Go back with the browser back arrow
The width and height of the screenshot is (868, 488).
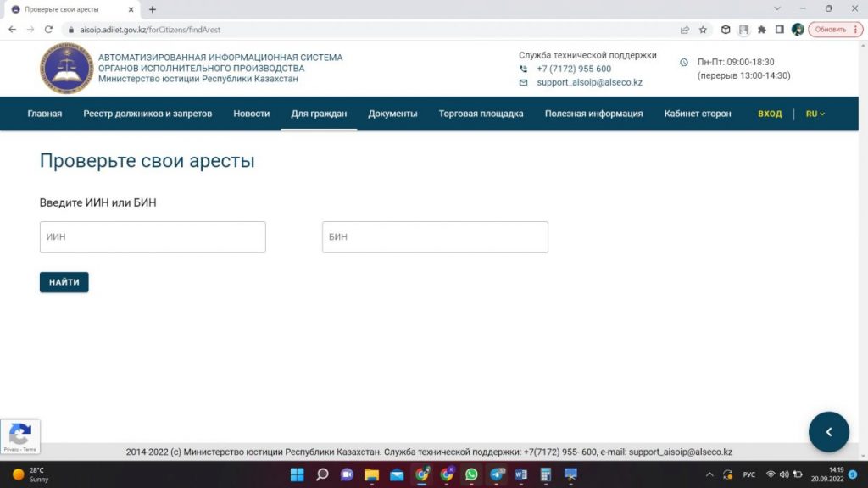[12, 30]
